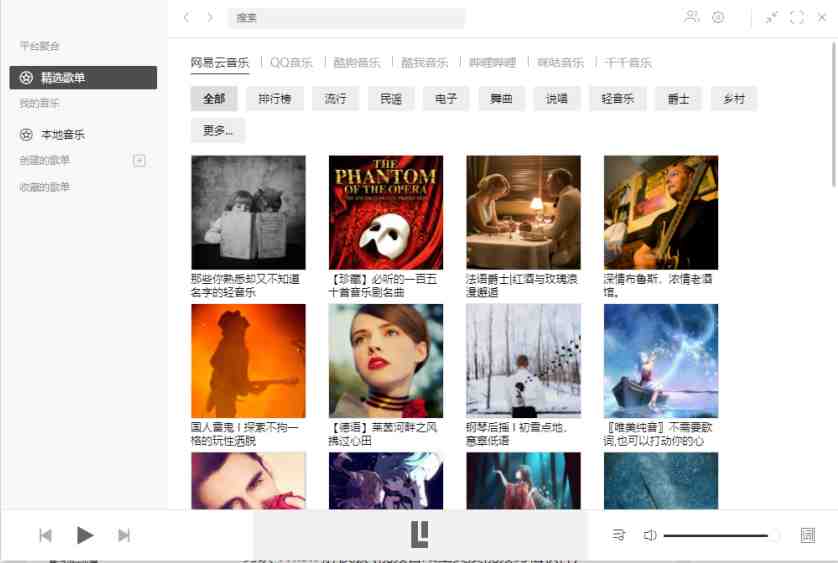Go back with the left arrow
838x563 pixels.
click(187, 17)
